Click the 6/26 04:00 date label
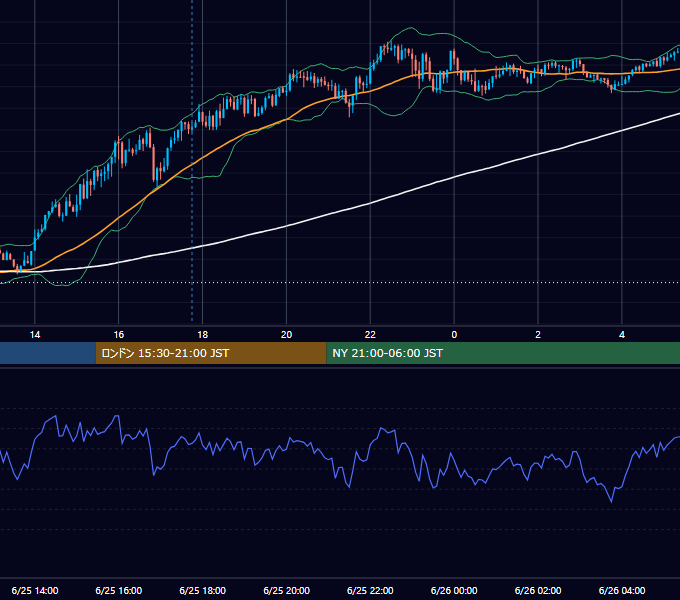The image size is (680, 600). tap(622, 590)
